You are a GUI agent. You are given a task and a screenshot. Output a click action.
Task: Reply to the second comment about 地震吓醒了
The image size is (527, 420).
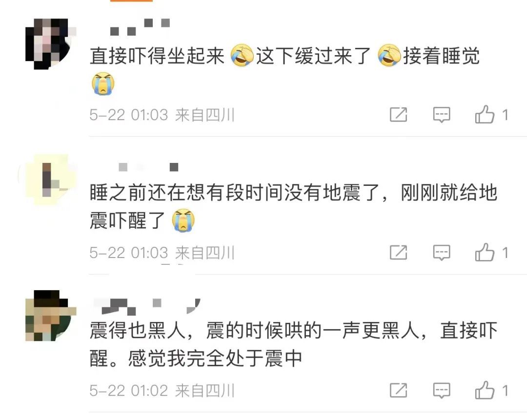pos(441,253)
